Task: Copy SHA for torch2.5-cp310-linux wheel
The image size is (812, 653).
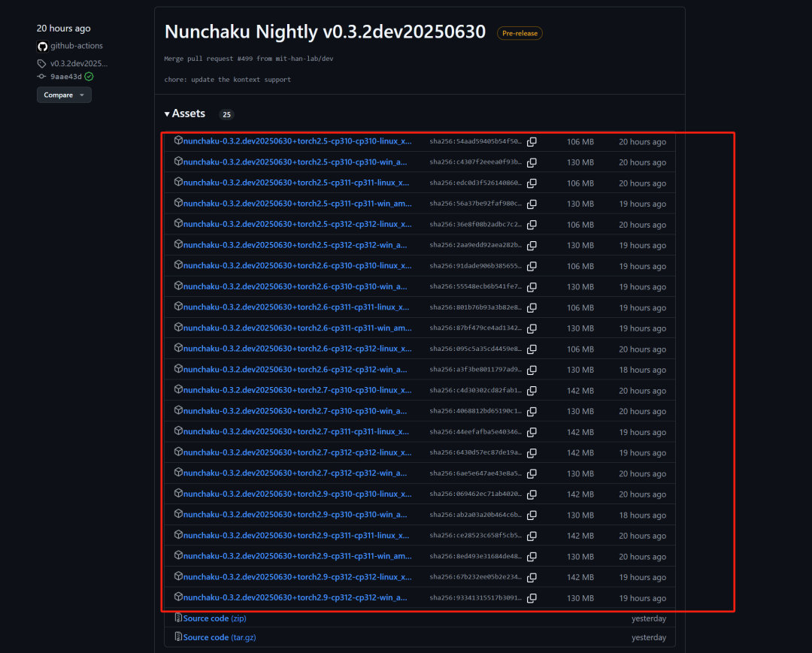Action: coord(532,142)
